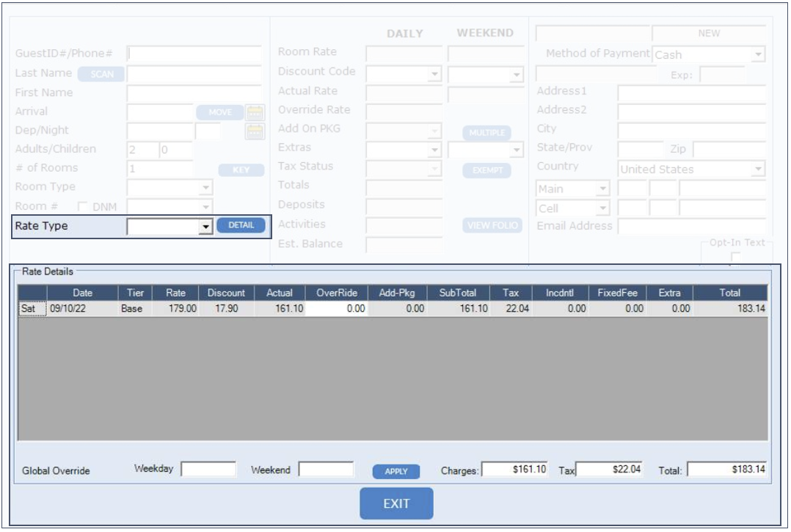
Task: Open the Method of Payment dropdown
Action: click(759, 55)
